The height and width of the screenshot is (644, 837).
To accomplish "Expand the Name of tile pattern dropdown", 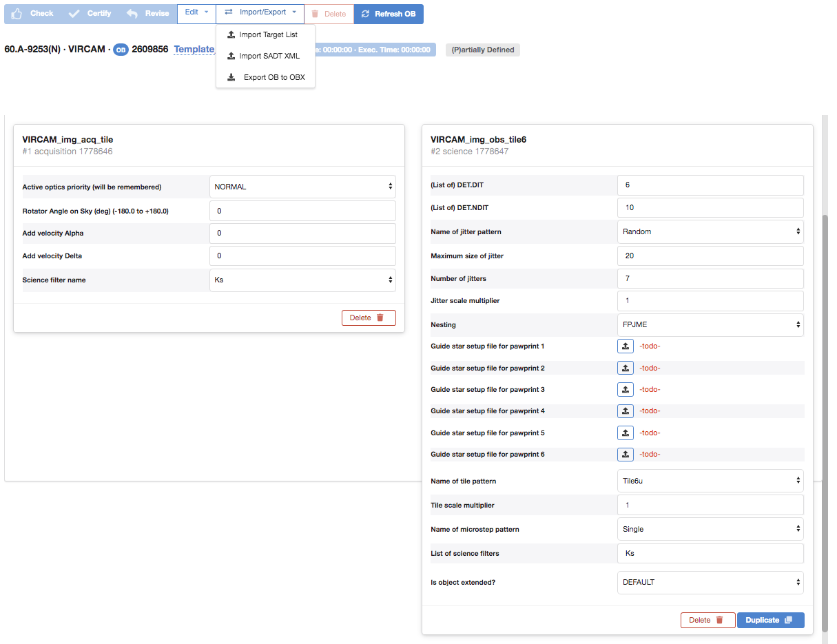I will [x=710, y=481].
